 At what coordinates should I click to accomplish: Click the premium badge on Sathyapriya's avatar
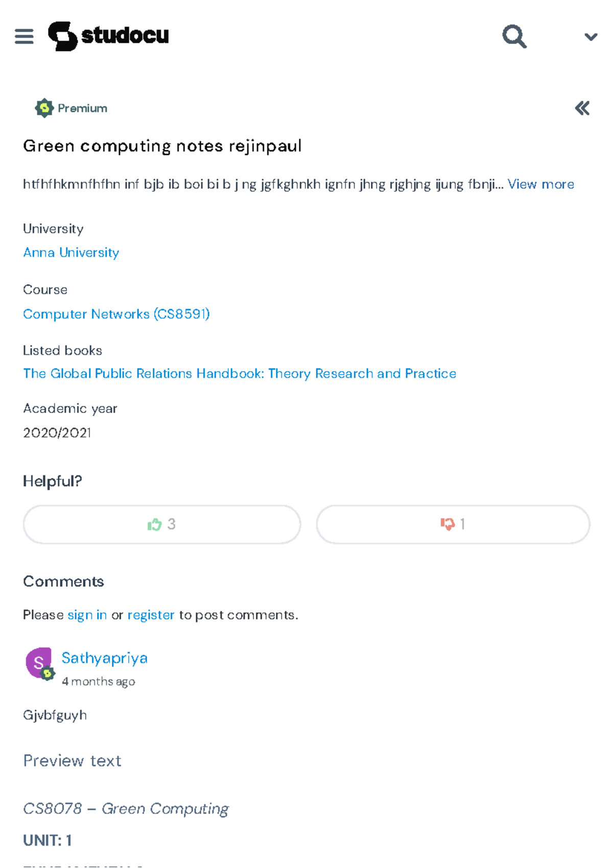point(49,674)
